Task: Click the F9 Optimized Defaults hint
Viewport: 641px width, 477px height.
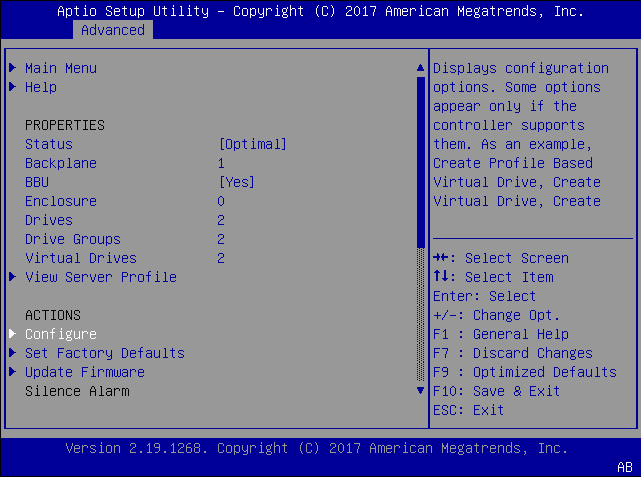Action: point(525,372)
